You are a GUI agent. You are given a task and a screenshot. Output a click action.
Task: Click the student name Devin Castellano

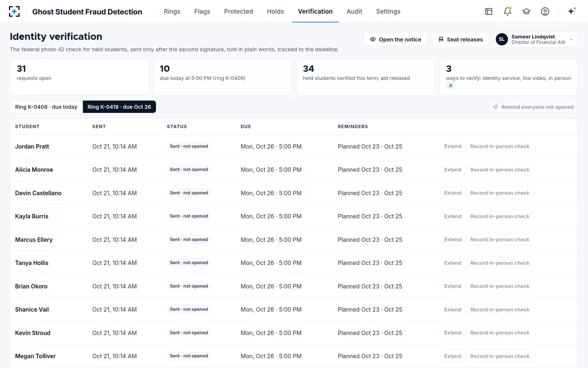click(38, 193)
